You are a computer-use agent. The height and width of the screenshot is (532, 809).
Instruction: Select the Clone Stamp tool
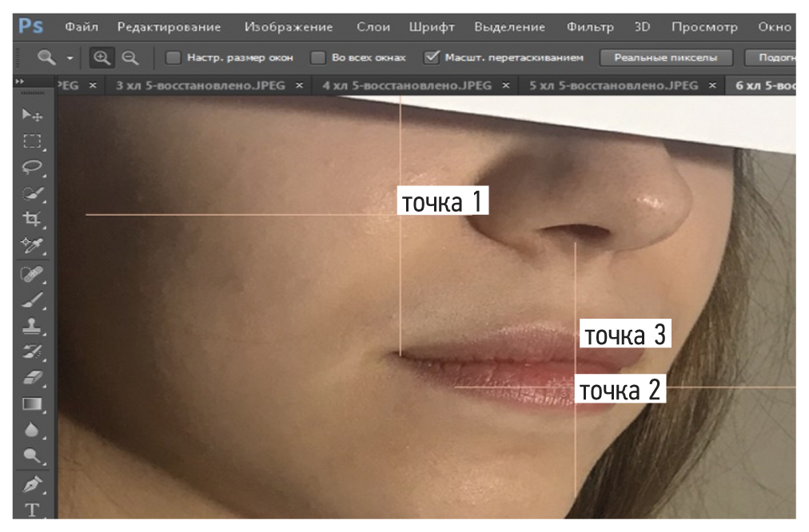[x=32, y=327]
